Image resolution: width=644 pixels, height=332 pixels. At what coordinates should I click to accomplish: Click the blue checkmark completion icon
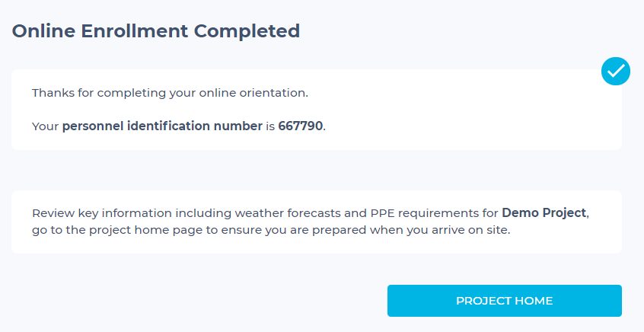pos(615,71)
